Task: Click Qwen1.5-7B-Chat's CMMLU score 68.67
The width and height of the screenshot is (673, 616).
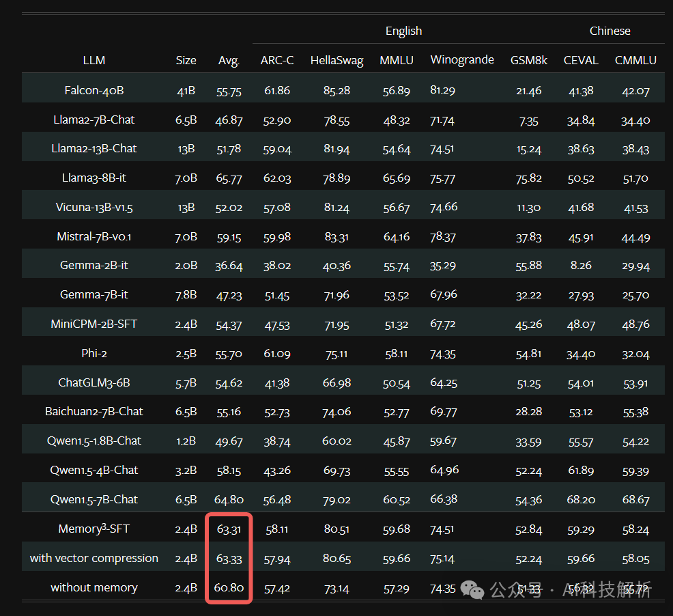Action: coord(635,500)
